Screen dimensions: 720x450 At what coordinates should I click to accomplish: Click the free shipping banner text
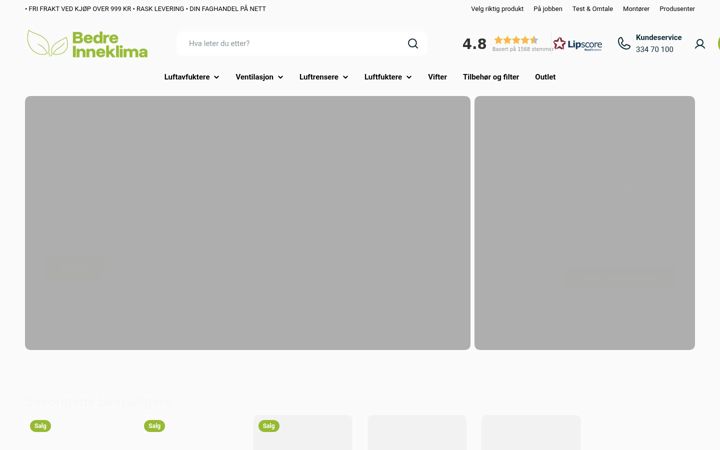(x=146, y=9)
